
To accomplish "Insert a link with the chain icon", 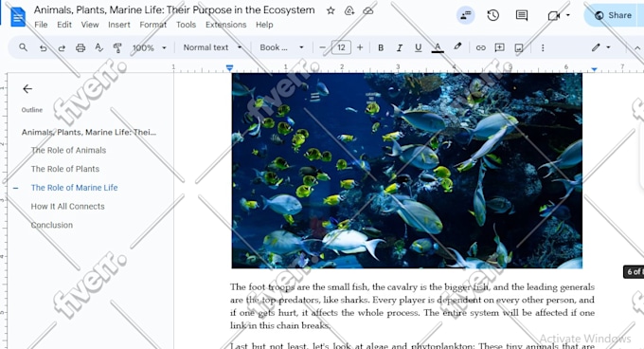I will 480,48.
